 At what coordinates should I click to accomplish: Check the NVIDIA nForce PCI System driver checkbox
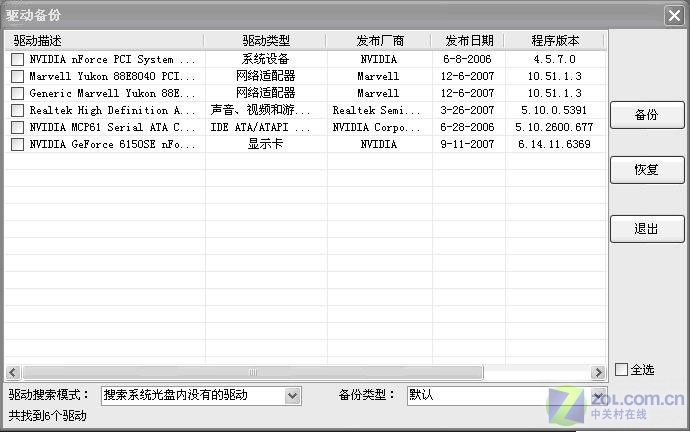tap(17, 59)
